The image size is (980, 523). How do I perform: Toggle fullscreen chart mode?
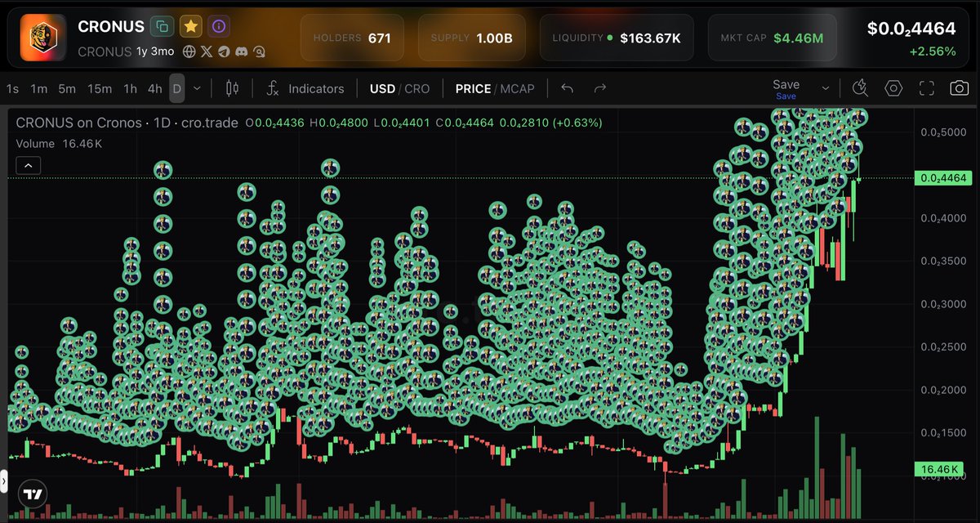[x=927, y=88]
